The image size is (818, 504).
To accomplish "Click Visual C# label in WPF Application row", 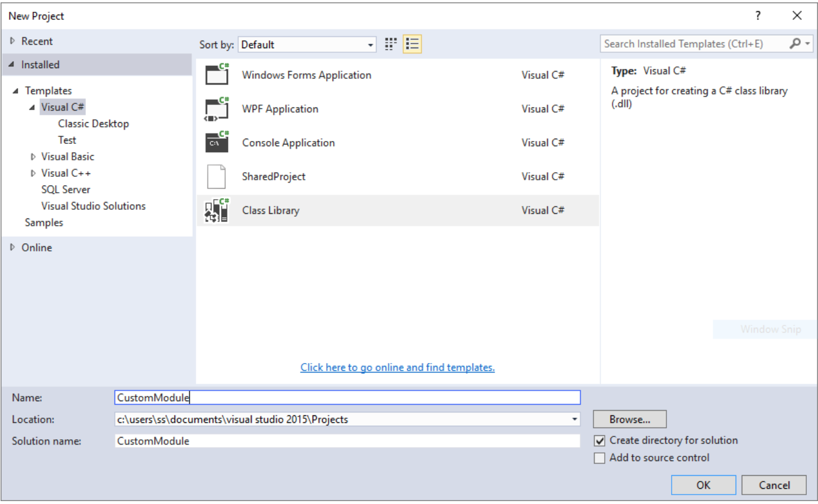I will 543,109.
